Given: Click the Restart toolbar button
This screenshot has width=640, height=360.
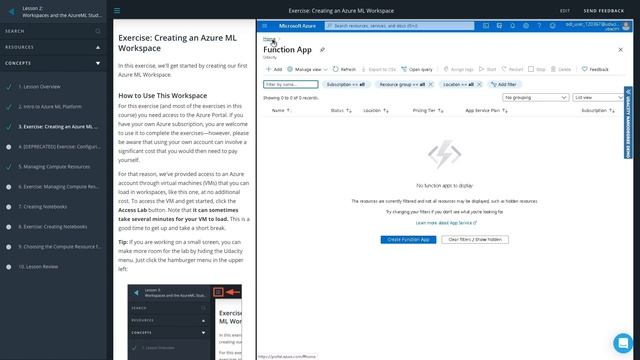Looking at the screenshot, I should [x=512, y=69].
